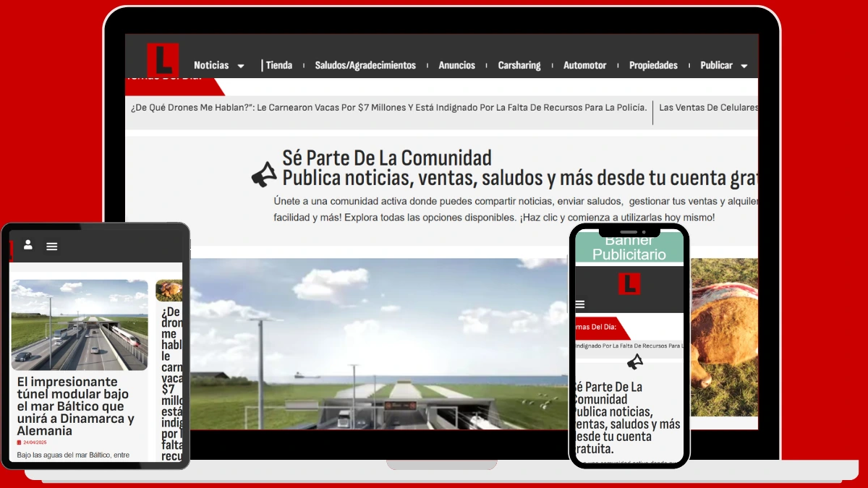Open the user profile icon on the tablet
Viewport: 868px width, 488px height.
tap(27, 246)
